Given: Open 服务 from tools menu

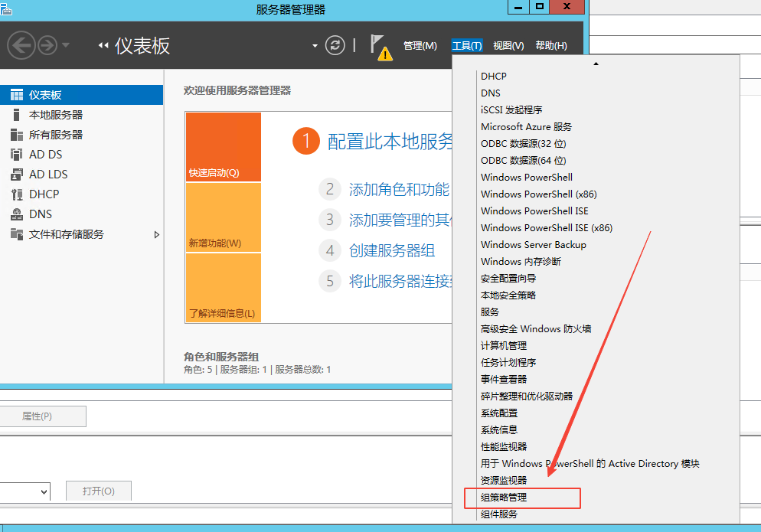Looking at the screenshot, I should coord(490,312).
